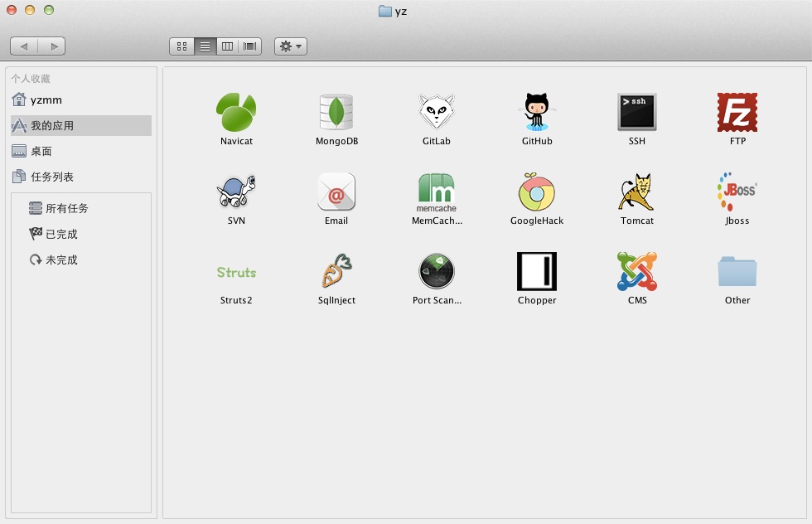Open the Tomcat cat icon
Image resolution: width=812 pixels, height=524 pixels.
(637, 192)
